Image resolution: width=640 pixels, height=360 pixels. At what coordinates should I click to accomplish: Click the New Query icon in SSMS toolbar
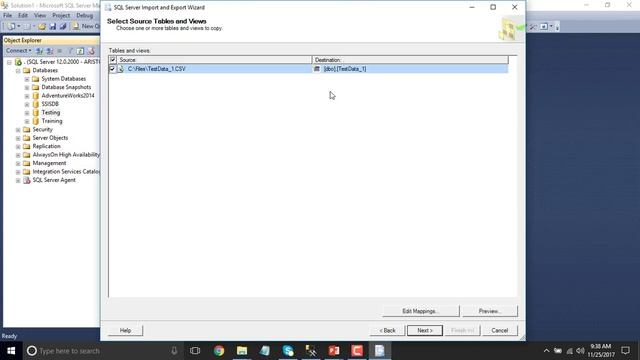click(76, 27)
